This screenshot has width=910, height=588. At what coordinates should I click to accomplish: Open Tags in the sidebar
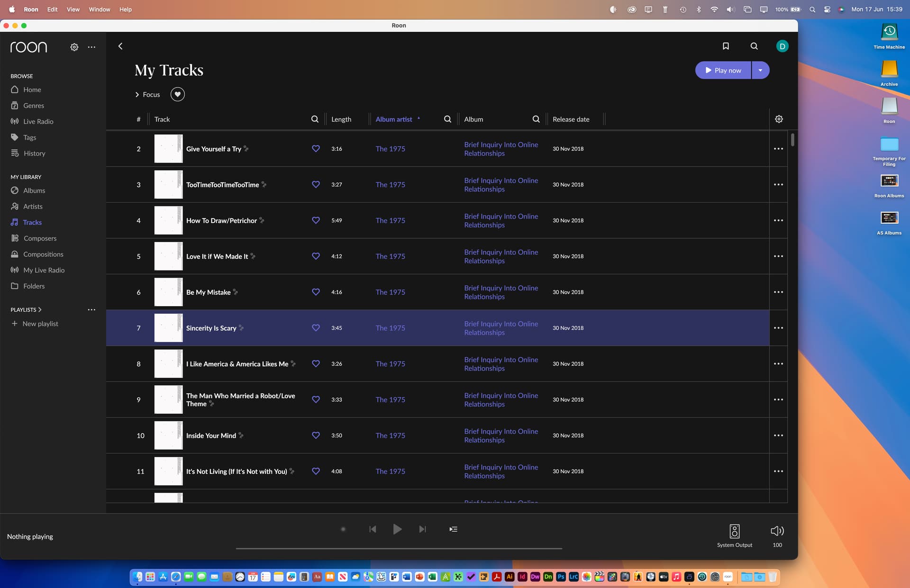29,137
